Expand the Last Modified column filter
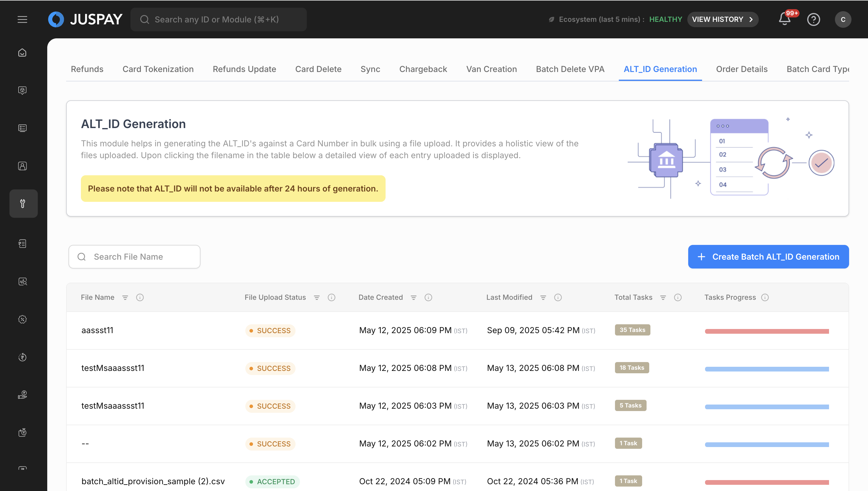 pos(543,297)
